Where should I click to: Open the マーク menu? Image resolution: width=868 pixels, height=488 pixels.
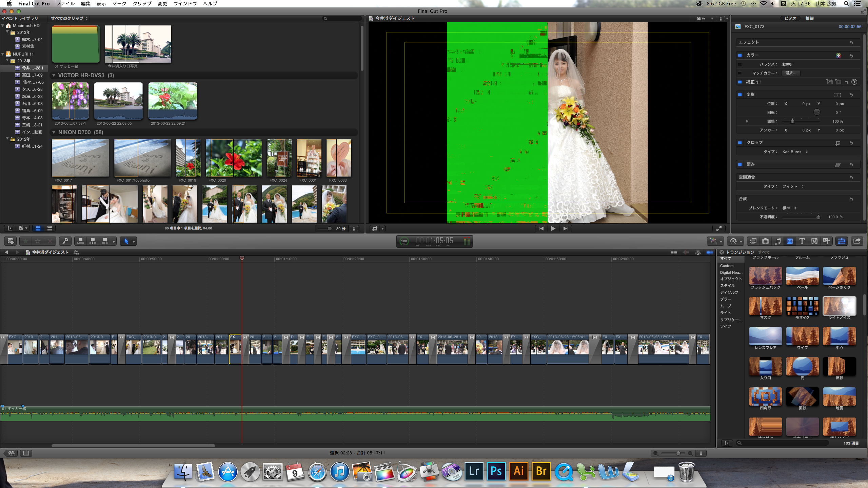click(x=119, y=4)
